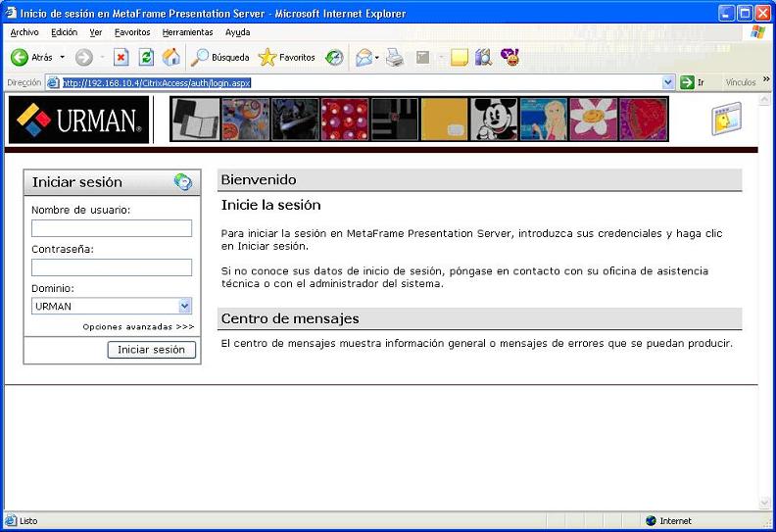The image size is (776, 532).
Task: Open the History clock icon
Action: 334,58
